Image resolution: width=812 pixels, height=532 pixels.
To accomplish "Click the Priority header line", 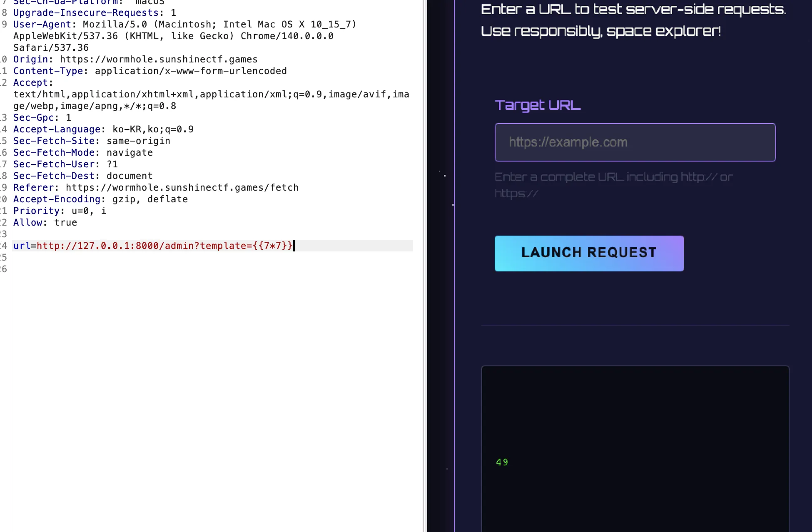I will click(x=60, y=211).
